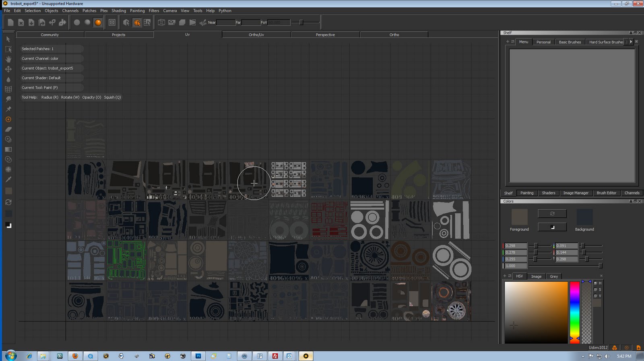Select the marquee Select tool
Screen dimensions: 644x361
[x=8, y=49]
